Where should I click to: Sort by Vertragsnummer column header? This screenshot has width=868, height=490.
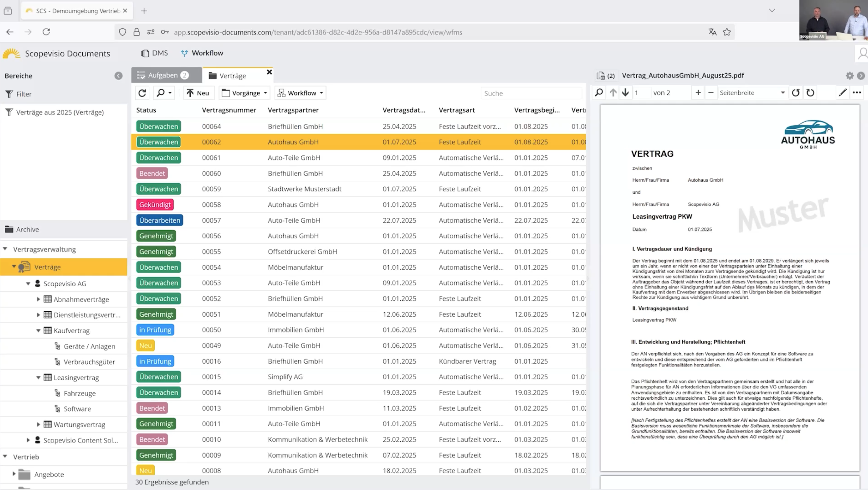[x=229, y=110]
